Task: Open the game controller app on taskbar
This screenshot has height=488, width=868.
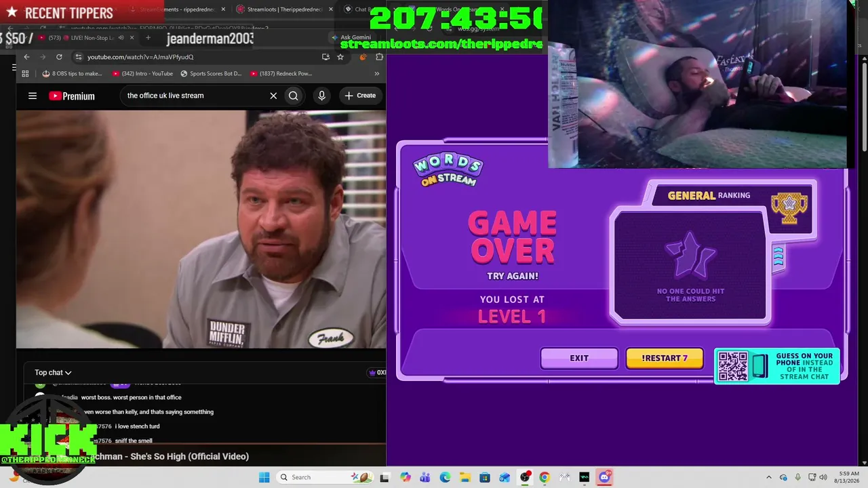Action: click(x=564, y=477)
